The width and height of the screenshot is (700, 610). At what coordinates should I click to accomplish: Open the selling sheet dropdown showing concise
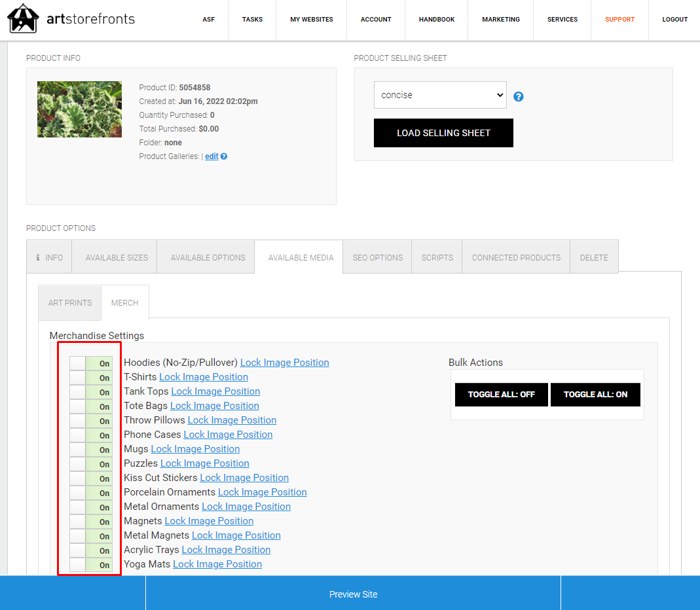(439, 95)
